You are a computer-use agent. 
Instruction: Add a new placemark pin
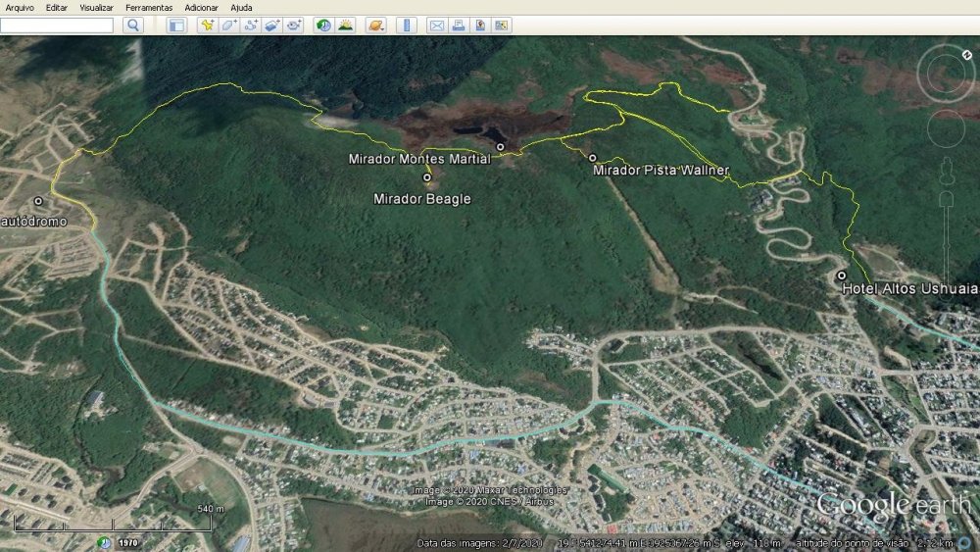point(207,25)
